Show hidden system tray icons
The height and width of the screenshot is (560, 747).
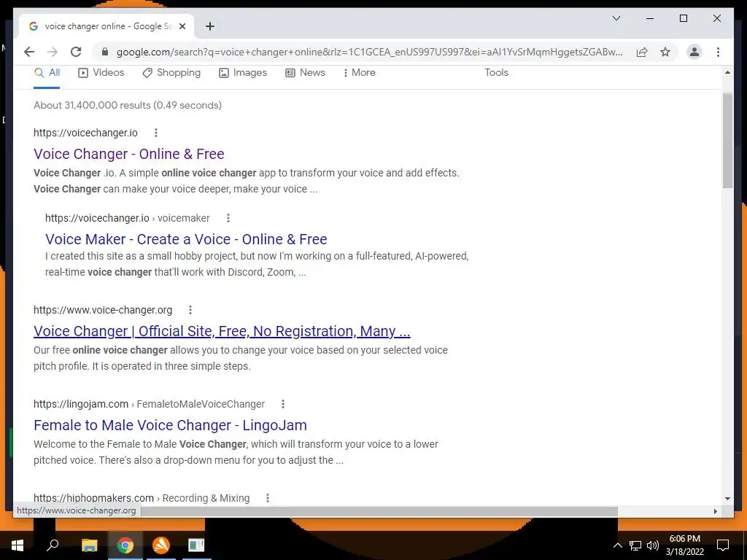pyautogui.click(x=617, y=545)
